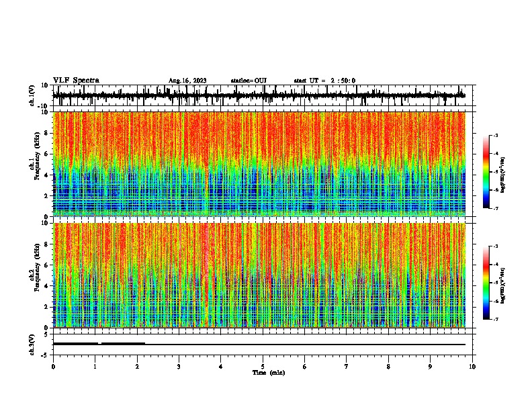This screenshot has height=411, width=532.
Task: Click the "8" kHz tick on ch.2 frequency axis
Action: click(x=46, y=244)
